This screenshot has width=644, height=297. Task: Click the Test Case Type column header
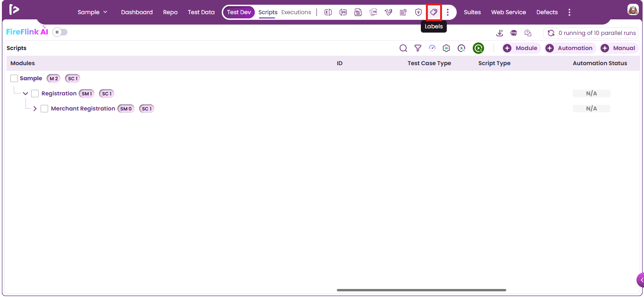pyautogui.click(x=429, y=63)
